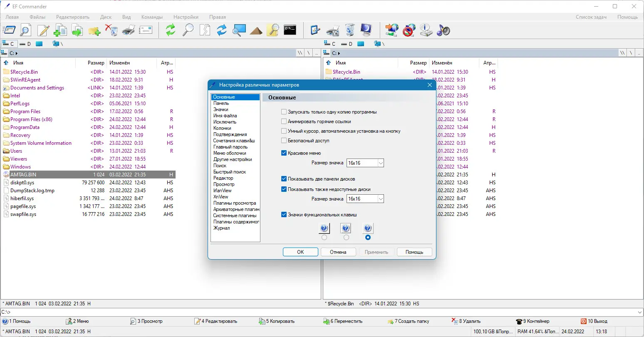Disable 'Показывать две панели дисков' checkbox
644x337 pixels.
pos(284,179)
